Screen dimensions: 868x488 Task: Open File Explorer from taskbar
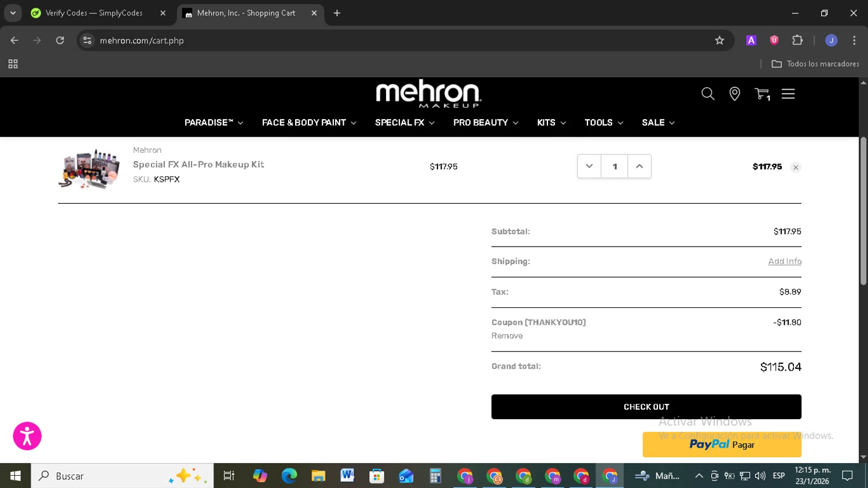pos(318,476)
